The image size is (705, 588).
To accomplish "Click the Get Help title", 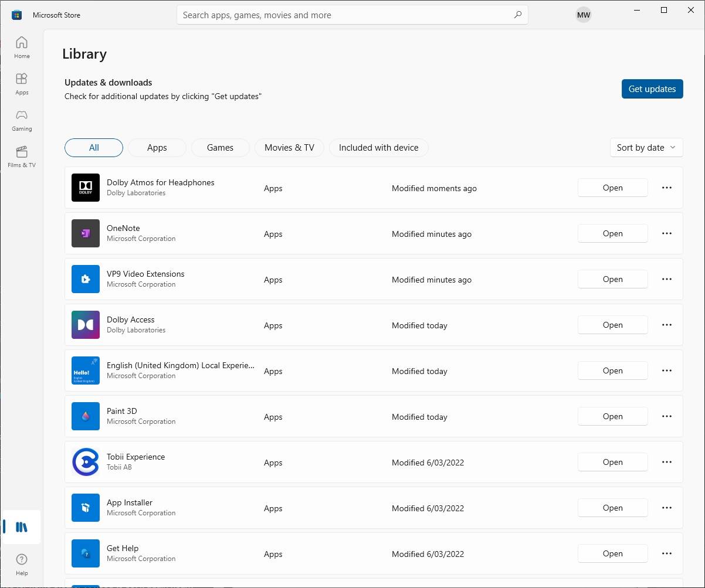I will 123,548.
